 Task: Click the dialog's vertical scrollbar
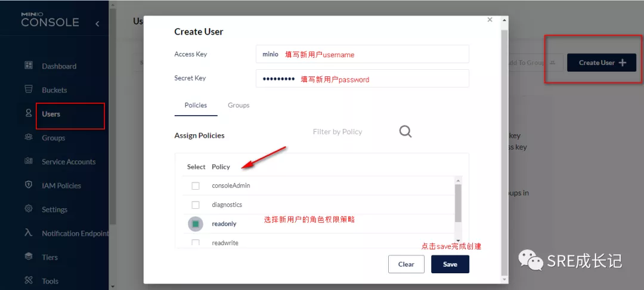(505, 152)
